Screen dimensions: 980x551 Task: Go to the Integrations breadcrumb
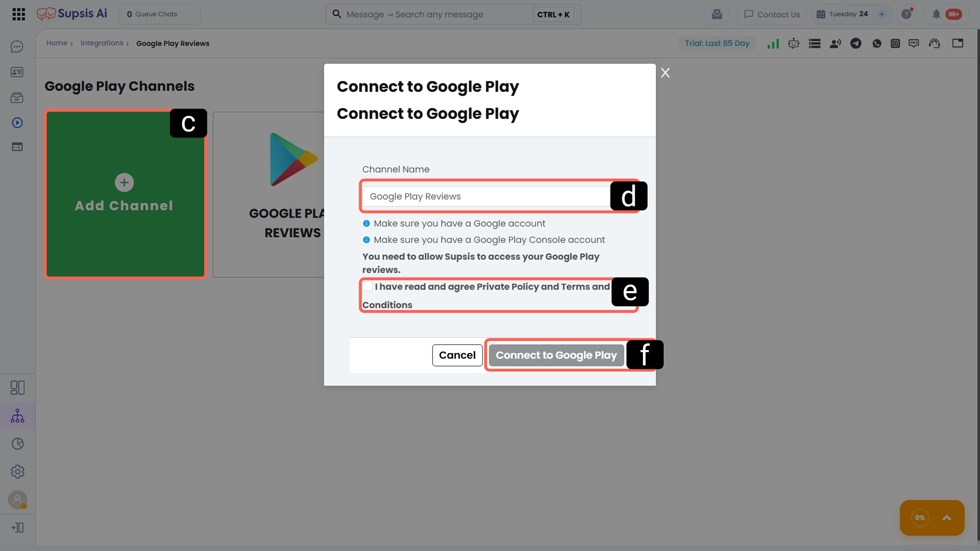point(102,43)
